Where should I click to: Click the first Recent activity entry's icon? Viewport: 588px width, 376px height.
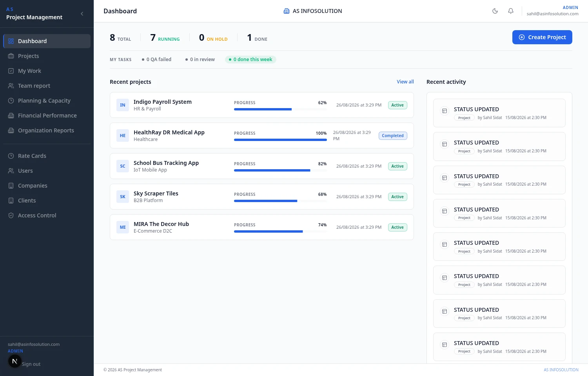point(445,111)
